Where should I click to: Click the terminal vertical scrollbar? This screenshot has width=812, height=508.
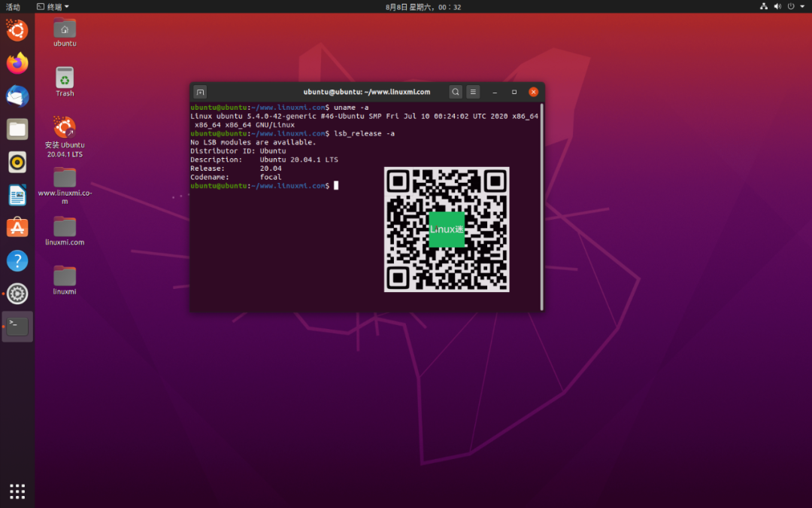pyautogui.click(x=541, y=206)
